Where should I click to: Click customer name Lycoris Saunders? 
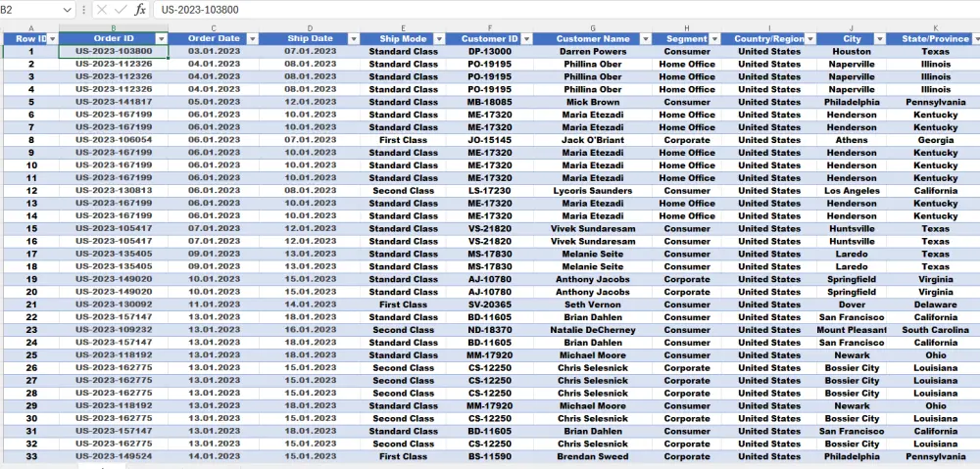pyautogui.click(x=593, y=191)
